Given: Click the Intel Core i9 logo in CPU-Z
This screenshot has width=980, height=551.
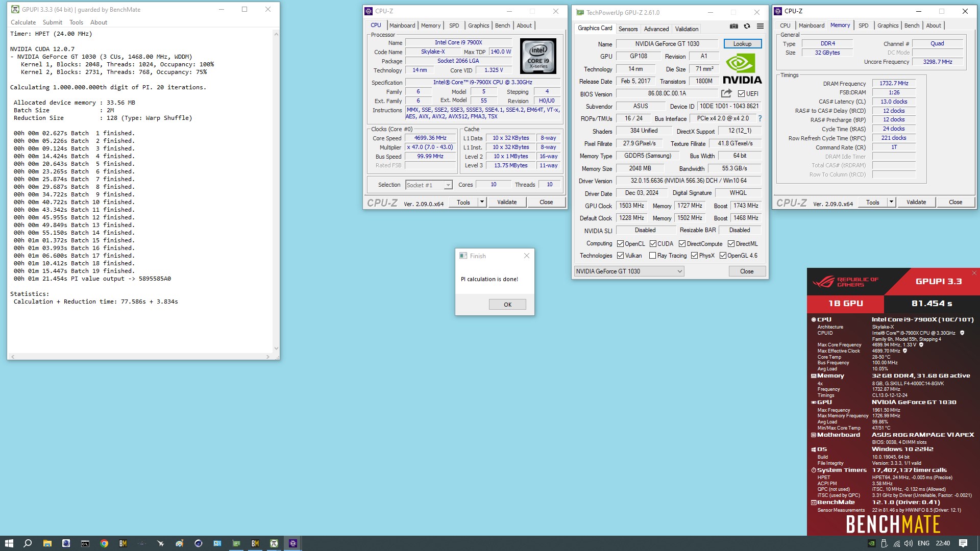Looking at the screenshot, I should point(538,56).
